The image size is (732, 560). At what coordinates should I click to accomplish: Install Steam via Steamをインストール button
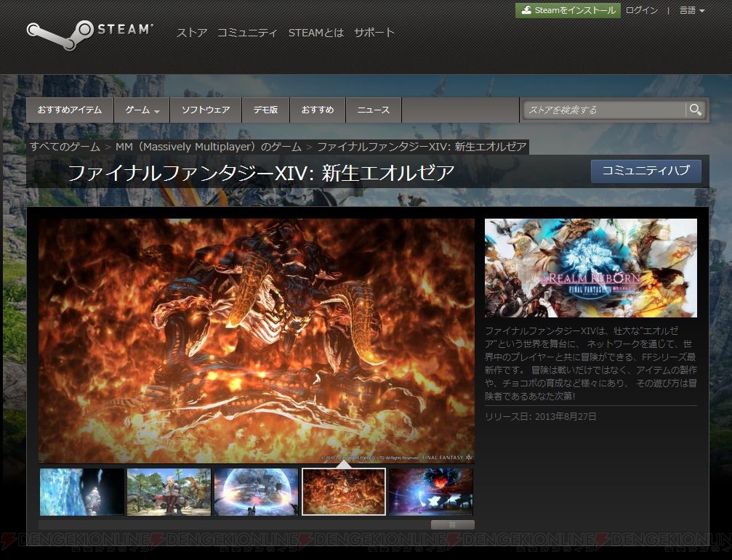(x=568, y=10)
